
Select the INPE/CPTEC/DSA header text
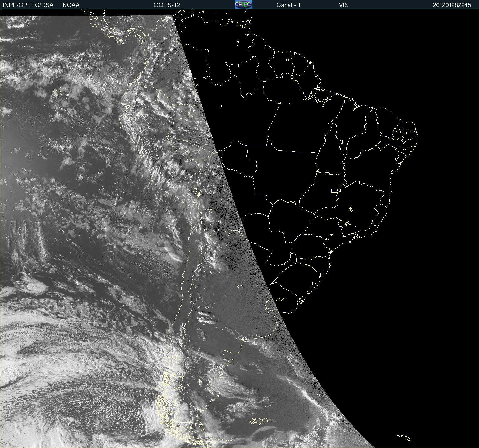coord(28,5)
